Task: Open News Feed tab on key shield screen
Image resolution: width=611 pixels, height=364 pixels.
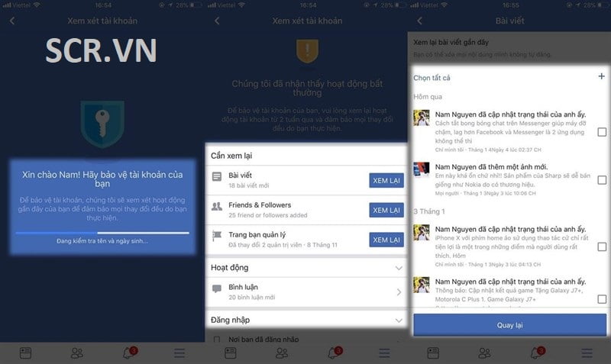Action: click(x=25, y=353)
